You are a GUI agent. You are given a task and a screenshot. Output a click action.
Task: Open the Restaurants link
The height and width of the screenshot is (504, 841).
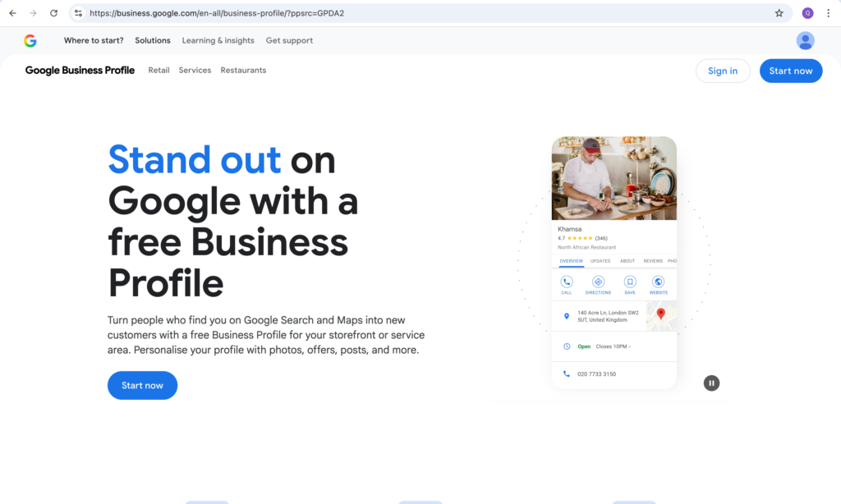click(x=243, y=71)
